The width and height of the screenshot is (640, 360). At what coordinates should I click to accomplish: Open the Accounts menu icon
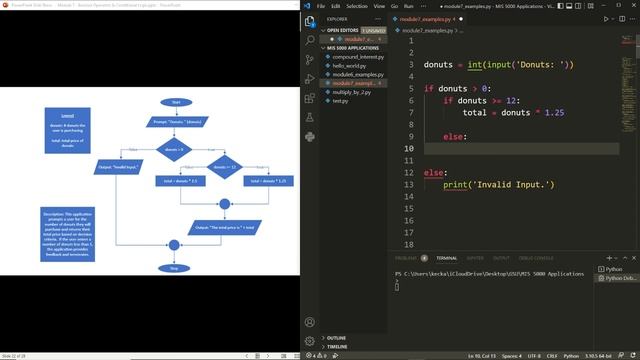(x=310, y=322)
